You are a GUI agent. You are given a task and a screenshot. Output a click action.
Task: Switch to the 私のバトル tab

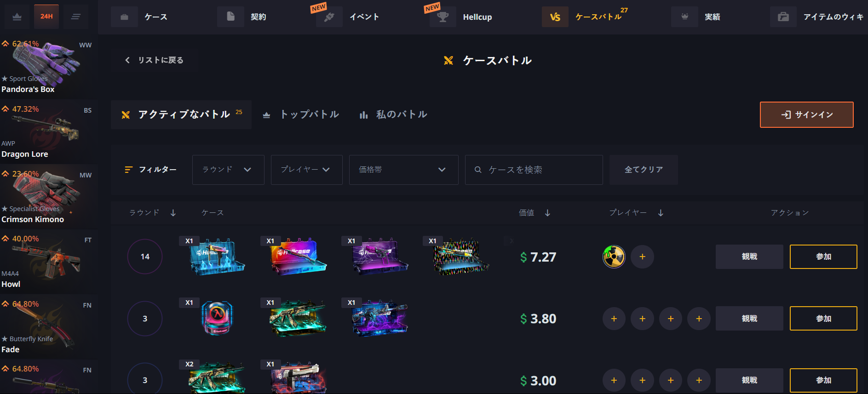pyautogui.click(x=393, y=114)
